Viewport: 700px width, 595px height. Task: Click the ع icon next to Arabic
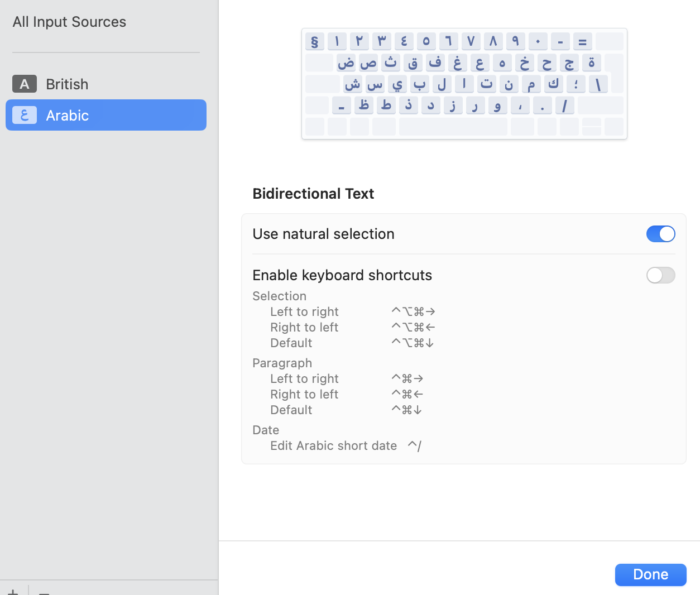[x=23, y=115]
